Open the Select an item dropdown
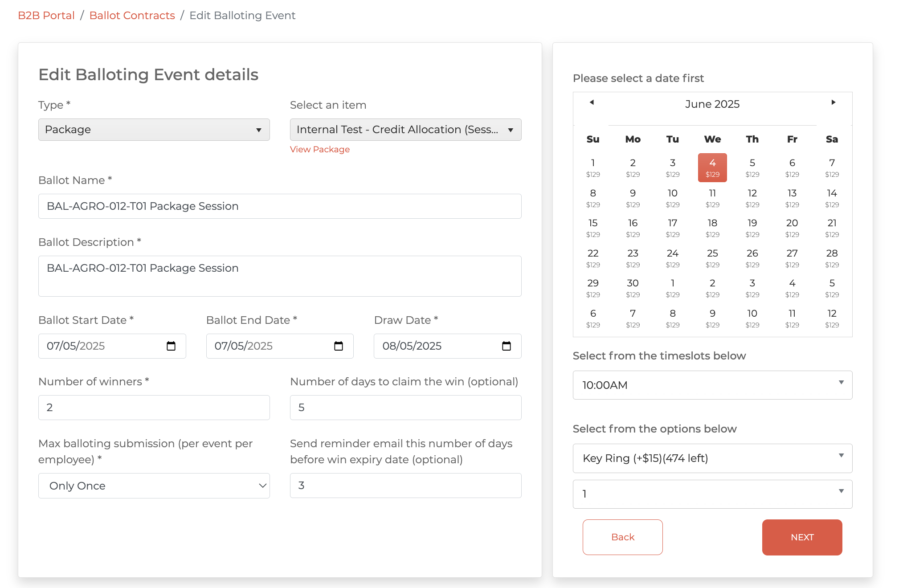The image size is (907, 588). (x=405, y=130)
